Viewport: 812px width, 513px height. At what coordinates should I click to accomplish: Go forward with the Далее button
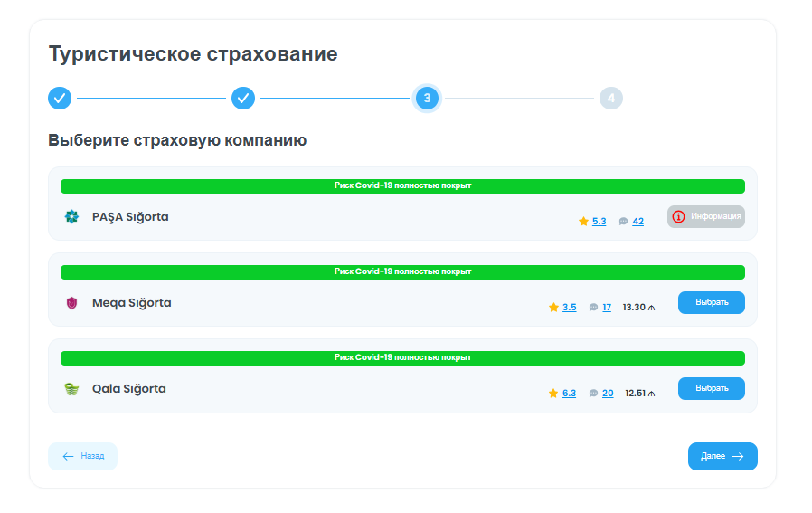722,457
